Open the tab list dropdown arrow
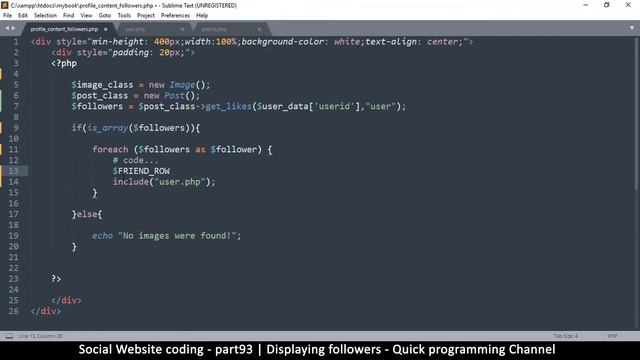The height and width of the screenshot is (360, 640). [x=632, y=28]
